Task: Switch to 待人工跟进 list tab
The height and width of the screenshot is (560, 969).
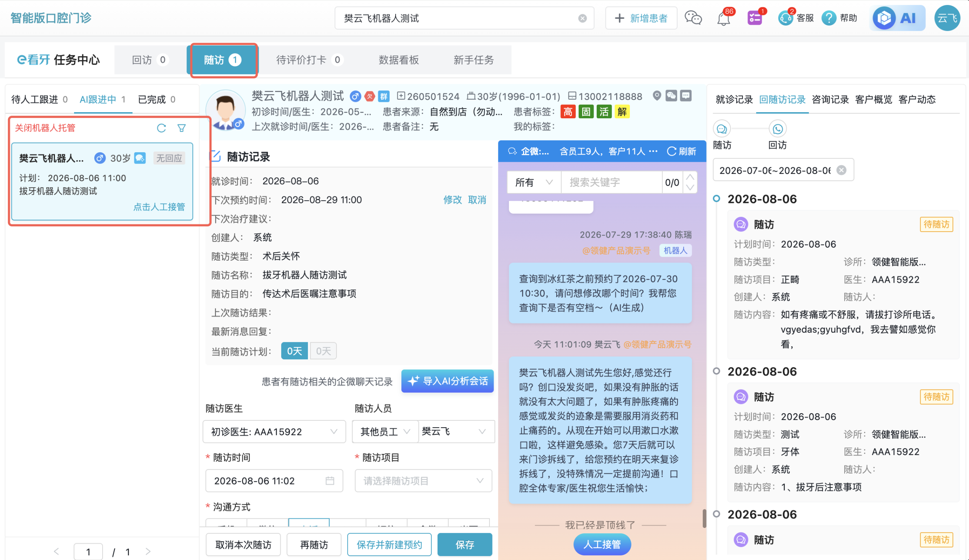Action: [x=39, y=100]
